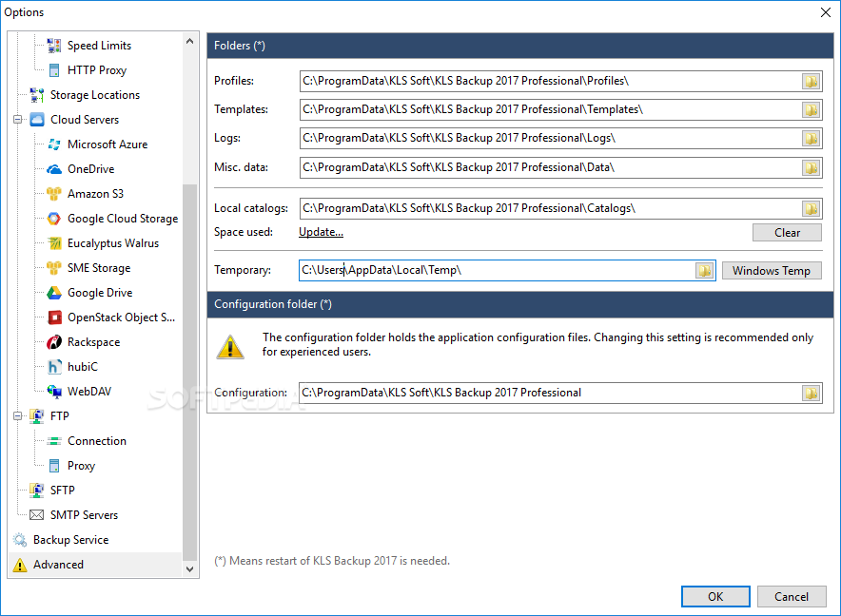Browse for Logs folder
This screenshot has width=841, height=616.
811,139
